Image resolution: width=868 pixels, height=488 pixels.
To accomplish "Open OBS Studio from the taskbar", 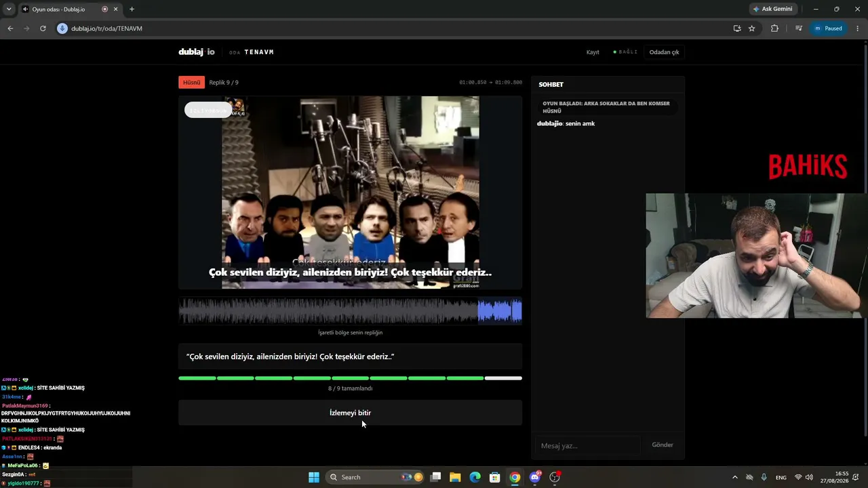I will pos(555,477).
